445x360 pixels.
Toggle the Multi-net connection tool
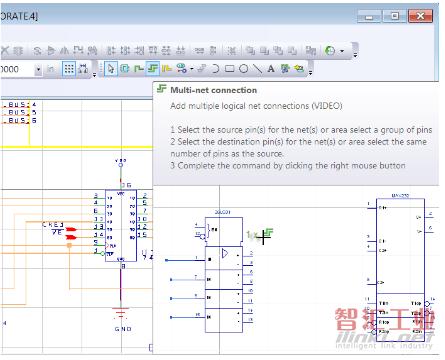tap(152, 69)
